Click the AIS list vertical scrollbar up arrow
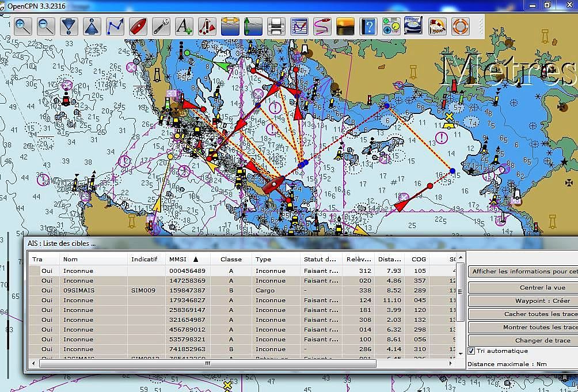This screenshot has width=578, height=392. tap(460, 257)
